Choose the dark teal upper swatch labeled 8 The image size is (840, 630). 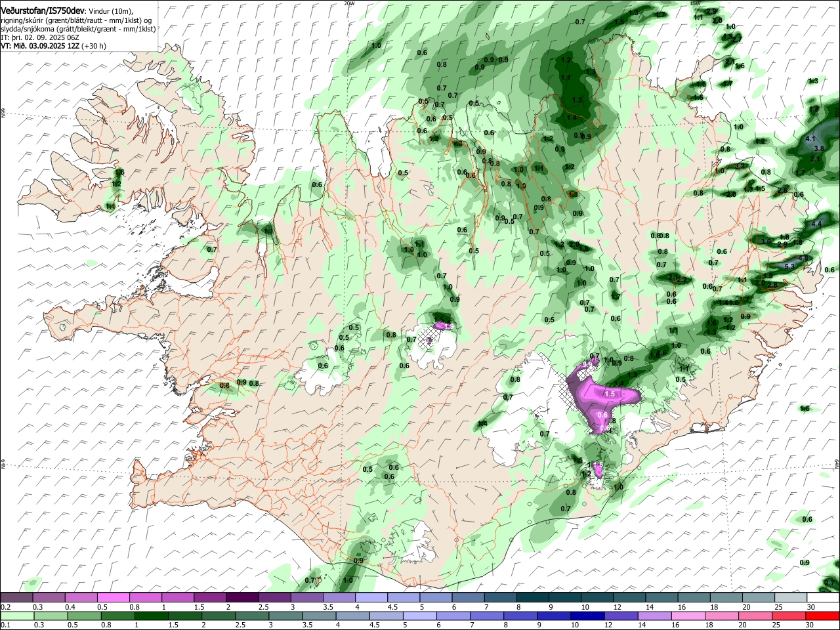pos(533,598)
